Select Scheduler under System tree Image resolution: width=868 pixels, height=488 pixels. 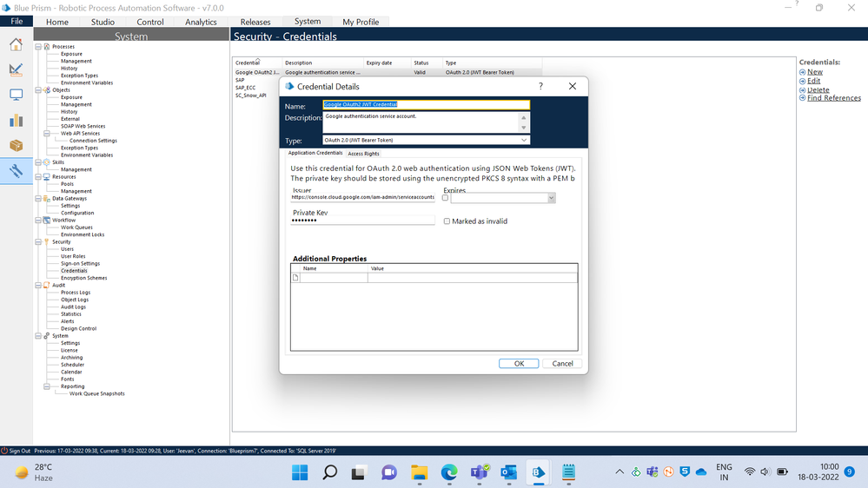point(72,366)
